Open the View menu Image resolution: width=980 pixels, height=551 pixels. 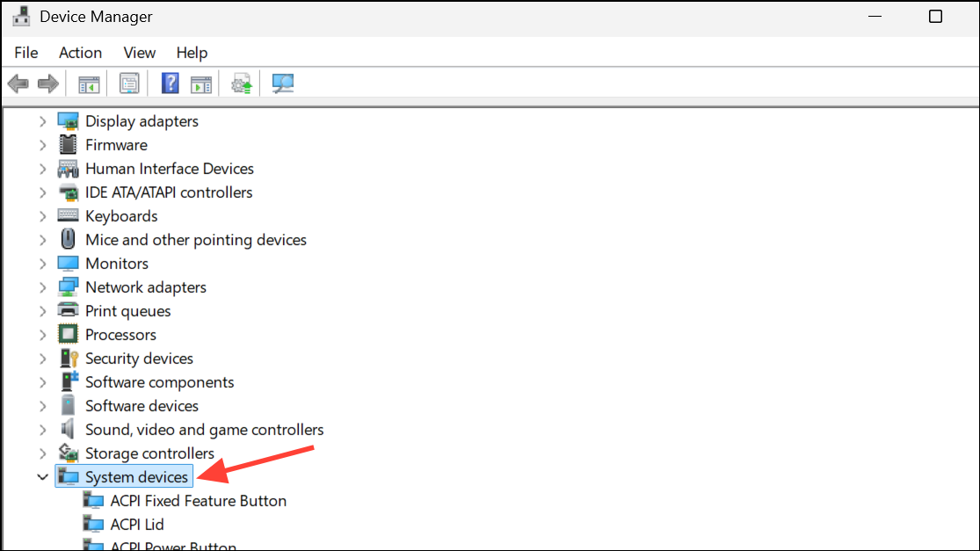(139, 53)
